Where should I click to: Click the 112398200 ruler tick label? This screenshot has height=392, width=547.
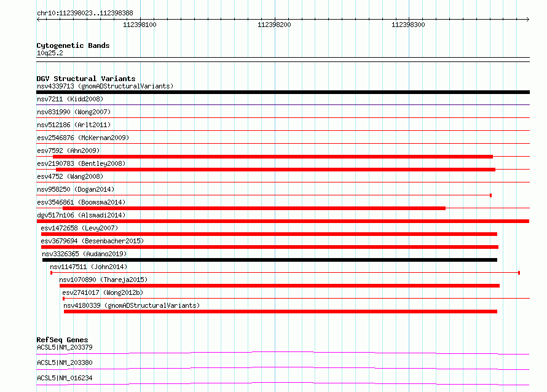[274, 25]
